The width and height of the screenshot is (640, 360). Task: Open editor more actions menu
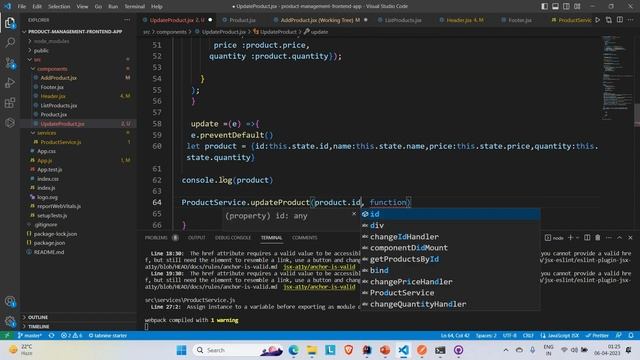tap(631, 20)
